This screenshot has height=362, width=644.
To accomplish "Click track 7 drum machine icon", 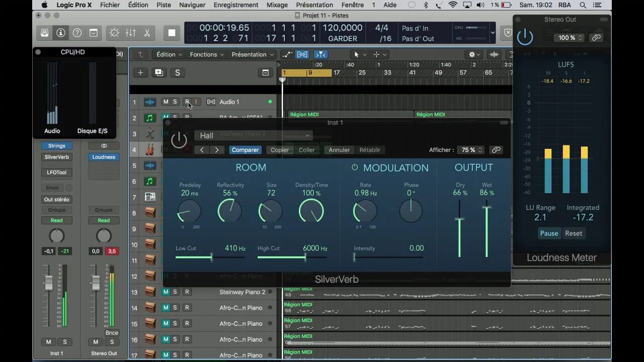I will [150, 197].
